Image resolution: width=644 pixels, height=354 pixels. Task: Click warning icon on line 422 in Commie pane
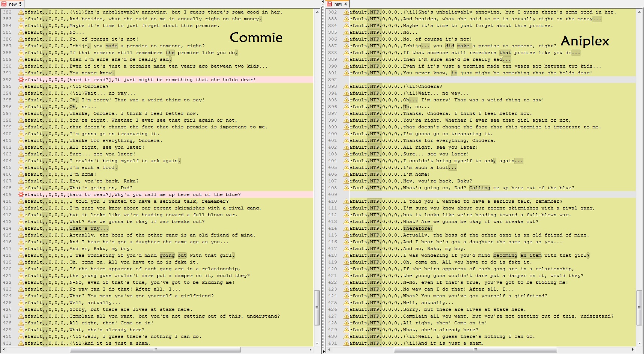21,282
